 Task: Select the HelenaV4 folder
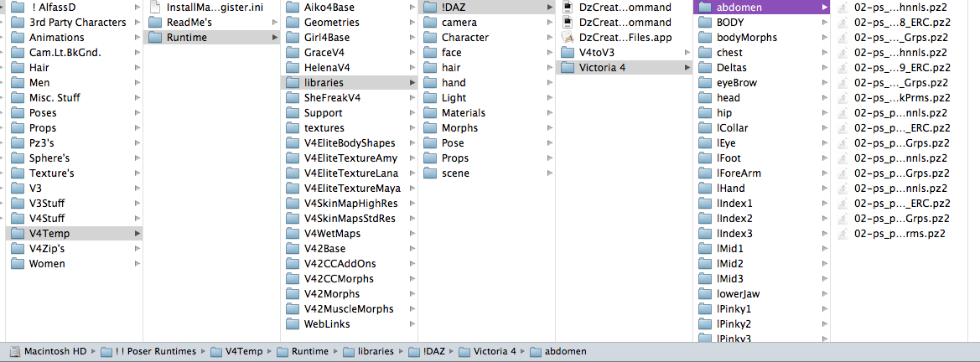(x=350, y=68)
